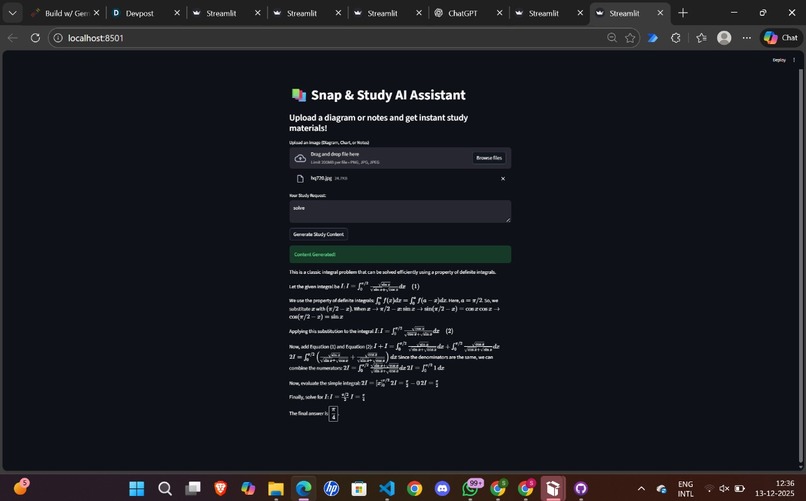Viewport: 806px width, 501px height.
Task: Close the Build w/ Gem tab
Action: 96,13
